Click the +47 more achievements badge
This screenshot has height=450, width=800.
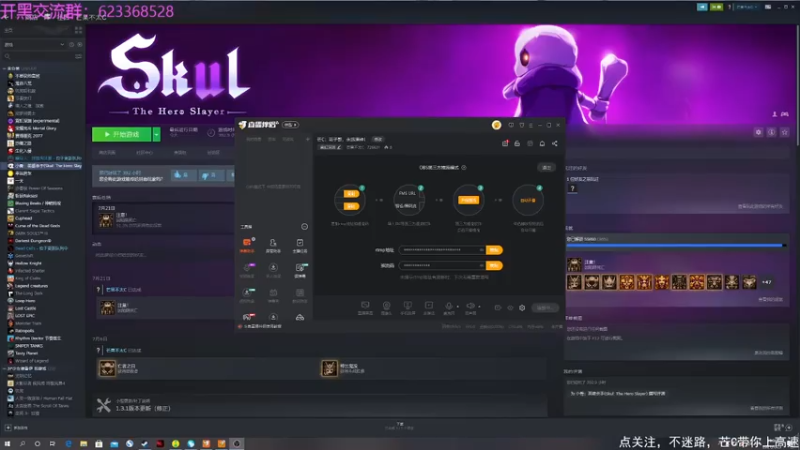pos(766,282)
